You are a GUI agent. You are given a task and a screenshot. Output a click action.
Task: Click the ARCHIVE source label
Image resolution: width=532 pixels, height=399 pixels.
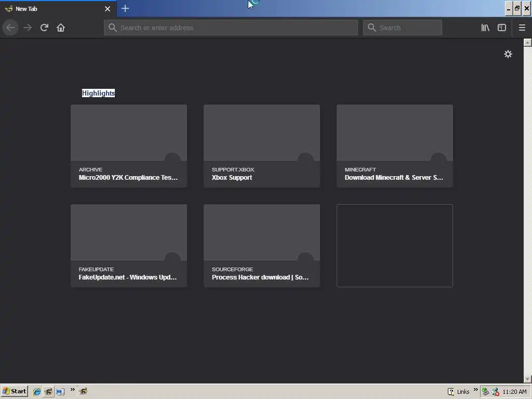[90, 169]
